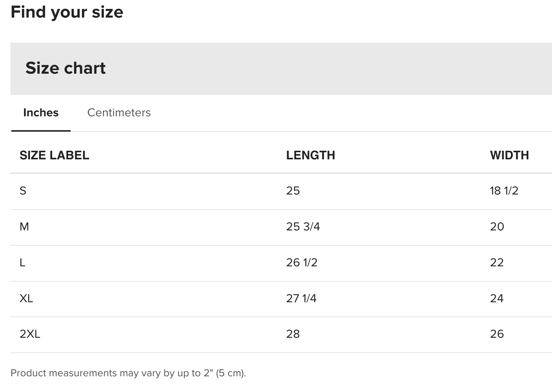Click the width value 22 for L
This screenshot has height=392, width=552.
(497, 263)
